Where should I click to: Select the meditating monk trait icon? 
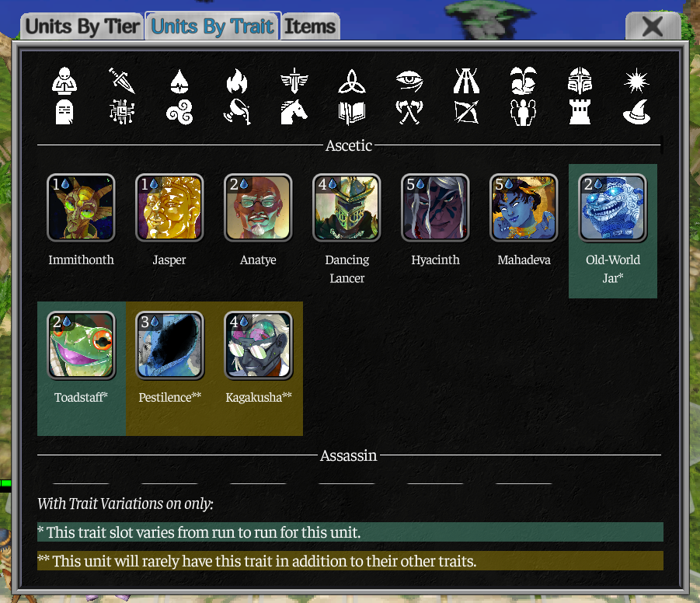(64, 81)
